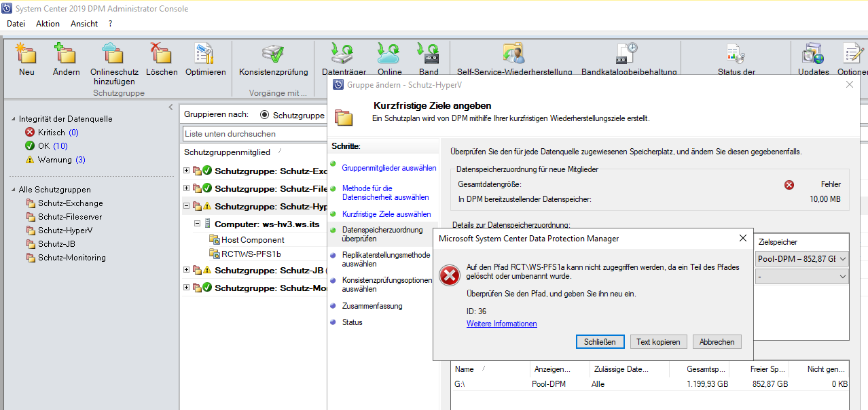Viewport: 868px width, 410px height.
Task: Click the Warnung status icon in sidebar
Action: click(30, 160)
